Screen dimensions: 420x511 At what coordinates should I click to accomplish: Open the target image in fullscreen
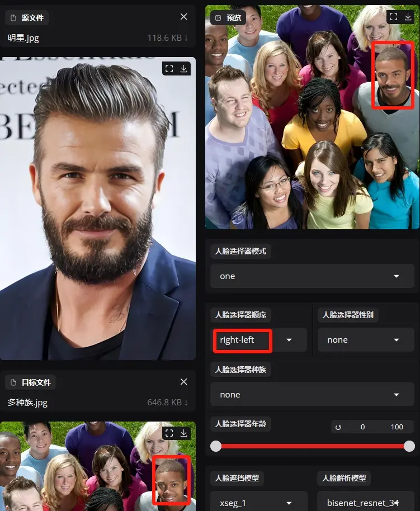click(169, 433)
